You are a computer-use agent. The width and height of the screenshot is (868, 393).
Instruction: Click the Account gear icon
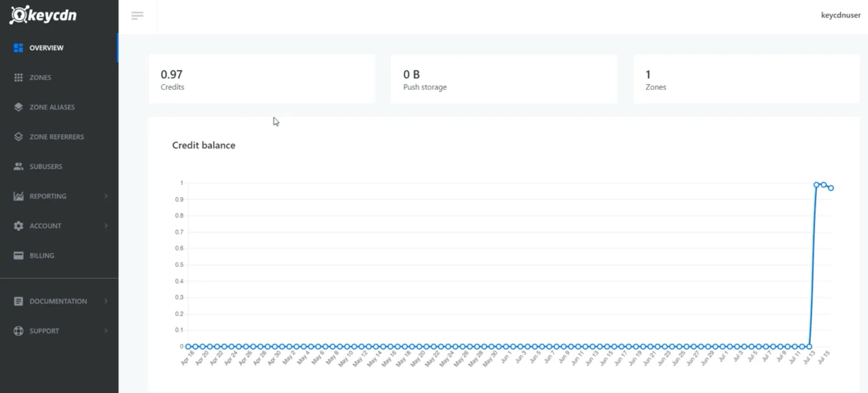tap(18, 226)
